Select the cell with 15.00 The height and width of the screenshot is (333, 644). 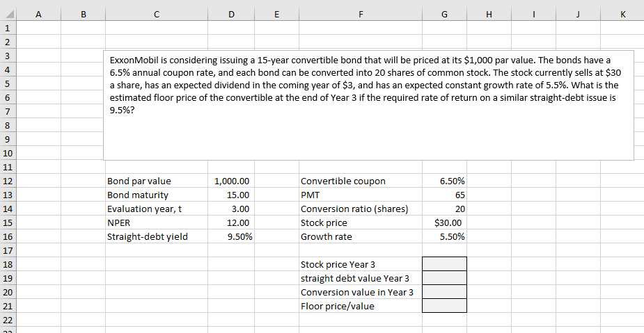[231, 195]
